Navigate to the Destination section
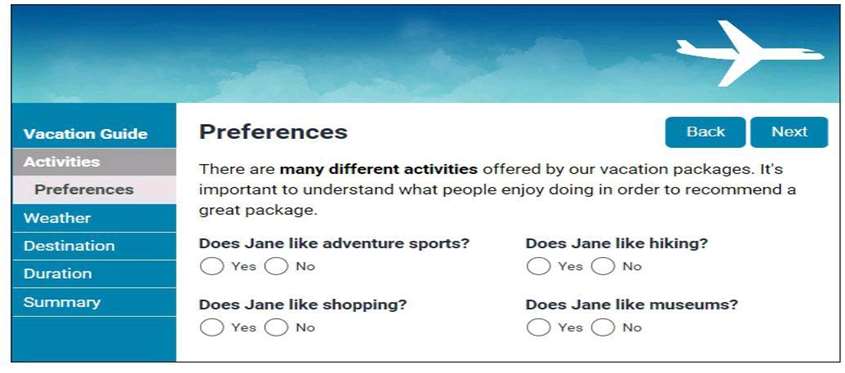 click(94, 246)
